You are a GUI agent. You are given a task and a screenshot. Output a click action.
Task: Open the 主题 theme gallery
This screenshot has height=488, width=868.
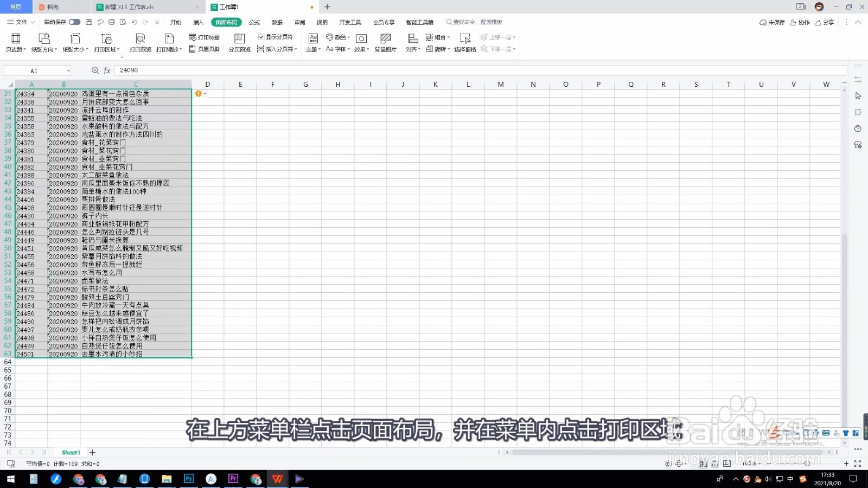[313, 42]
